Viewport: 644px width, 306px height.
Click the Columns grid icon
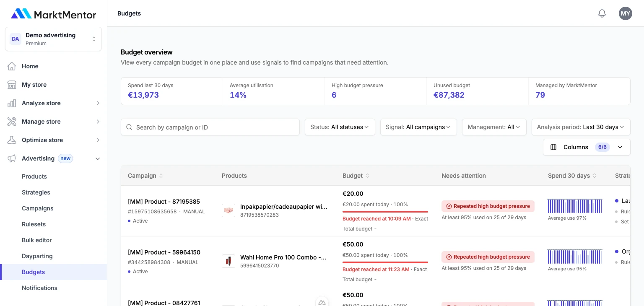coord(553,147)
